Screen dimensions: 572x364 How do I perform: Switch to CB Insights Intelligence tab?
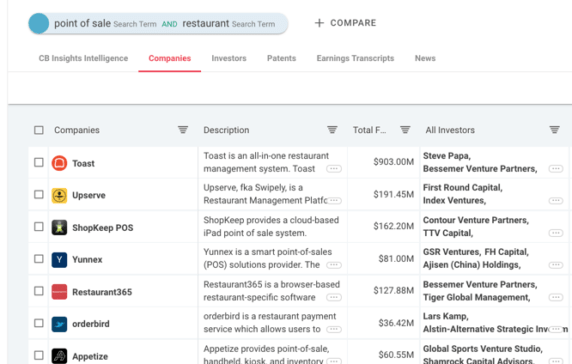[83, 58]
